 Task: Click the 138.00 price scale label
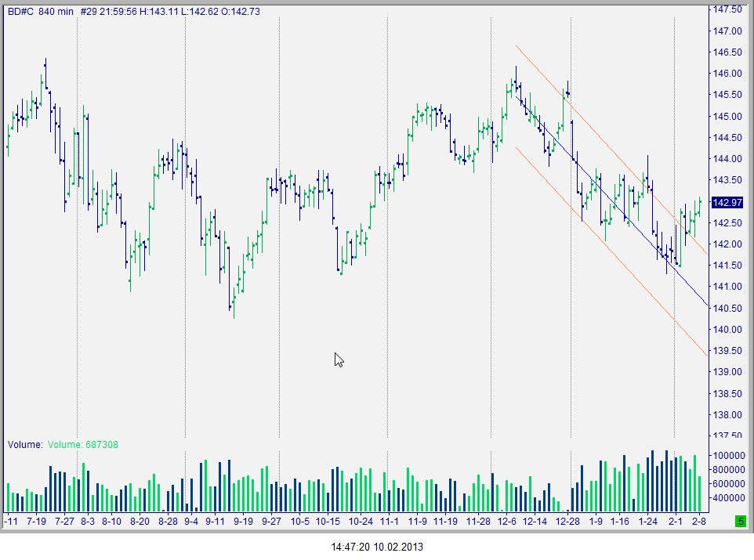[727, 415]
